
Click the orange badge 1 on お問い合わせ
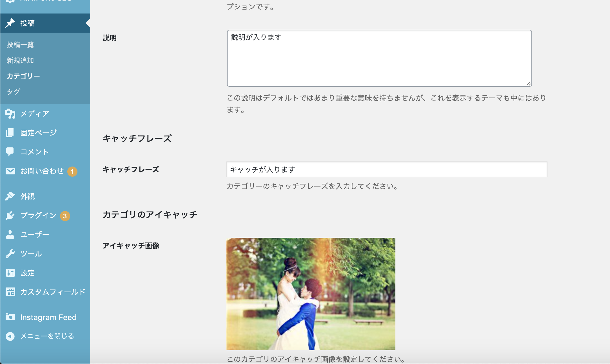[x=72, y=172]
